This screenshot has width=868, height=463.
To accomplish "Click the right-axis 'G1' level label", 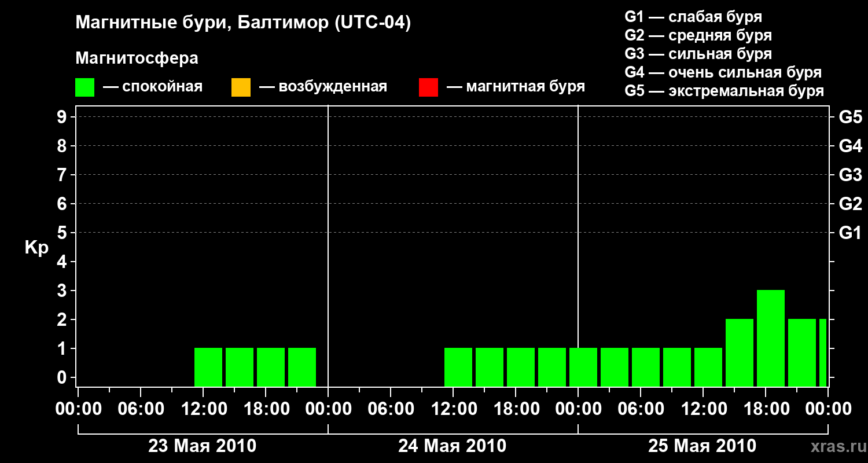I will 851,233.
